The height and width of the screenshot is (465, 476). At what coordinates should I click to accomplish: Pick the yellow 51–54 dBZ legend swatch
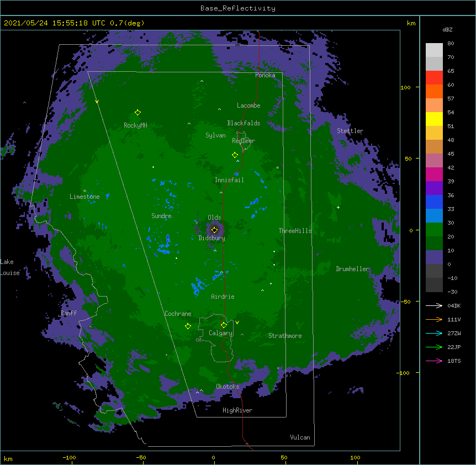(434, 119)
